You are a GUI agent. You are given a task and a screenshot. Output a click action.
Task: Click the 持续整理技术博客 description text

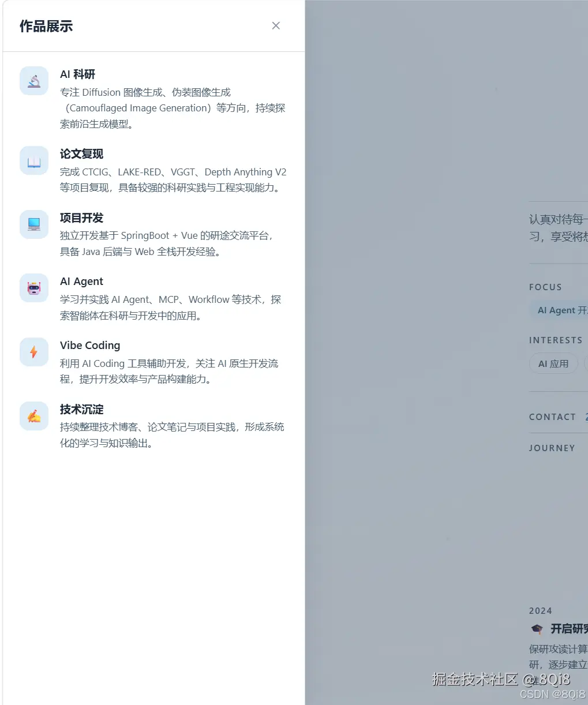[x=172, y=435]
